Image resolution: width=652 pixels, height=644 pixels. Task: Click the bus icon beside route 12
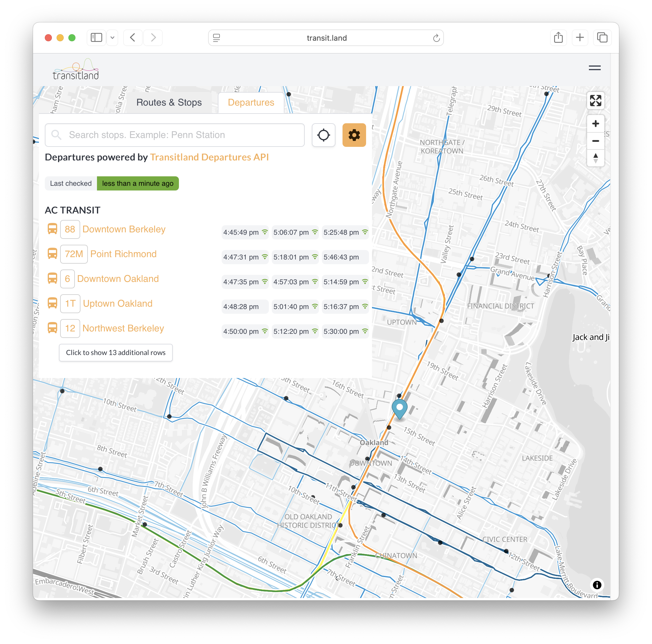click(53, 328)
